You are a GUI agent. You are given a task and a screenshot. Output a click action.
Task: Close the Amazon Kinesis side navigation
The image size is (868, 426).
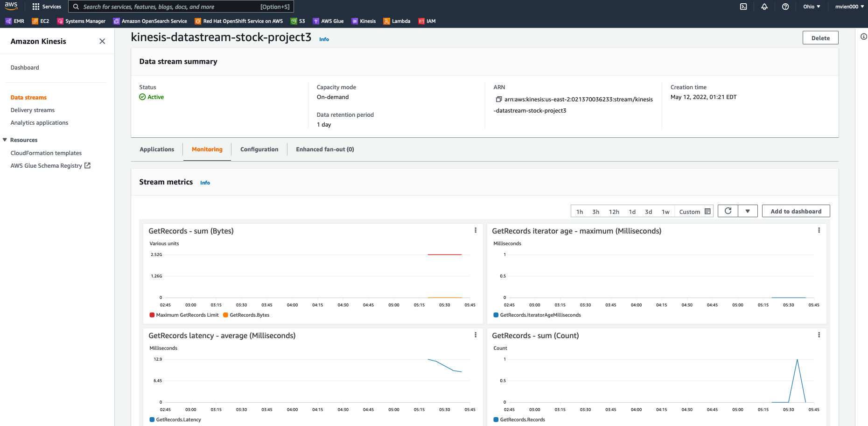[102, 41]
